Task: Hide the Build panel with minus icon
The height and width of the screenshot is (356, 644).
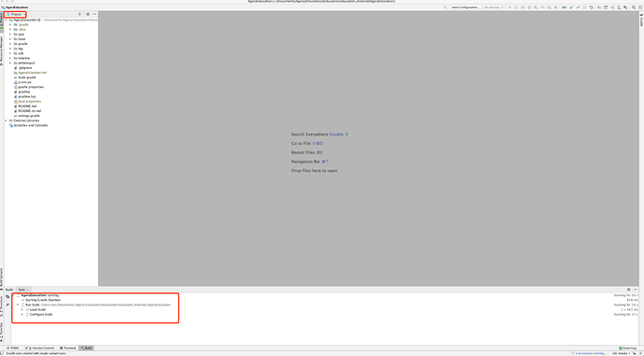Action: pos(635,290)
